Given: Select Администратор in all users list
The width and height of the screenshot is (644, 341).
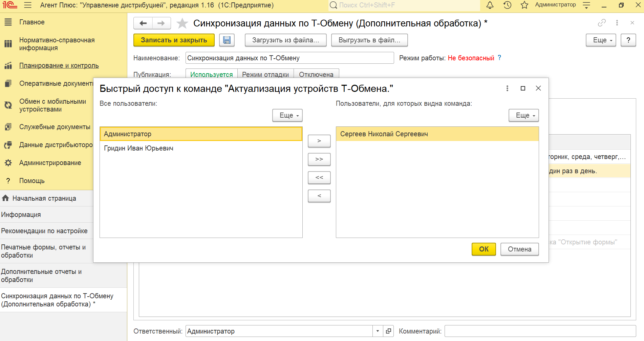Looking at the screenshot, I should click(201, 134).
